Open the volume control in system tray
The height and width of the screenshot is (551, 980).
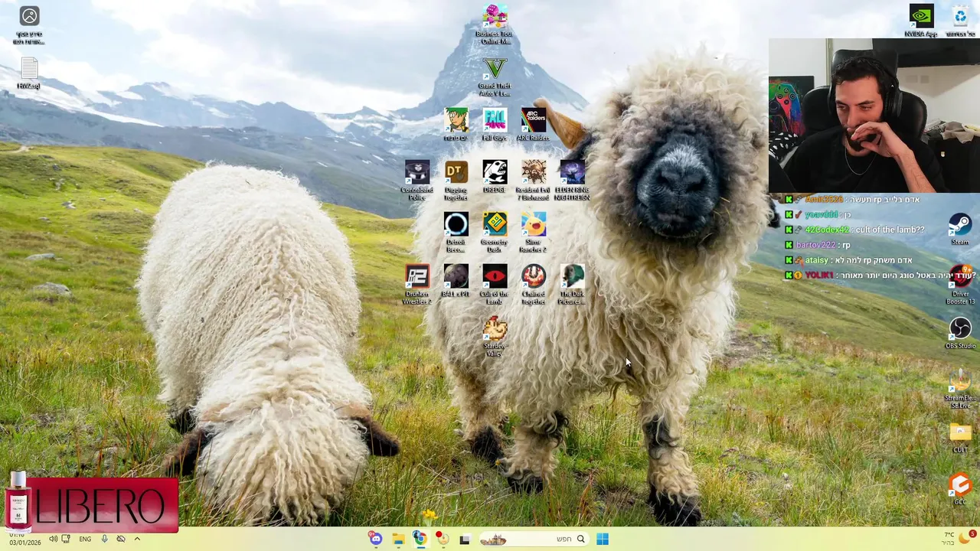coord(53,539)
